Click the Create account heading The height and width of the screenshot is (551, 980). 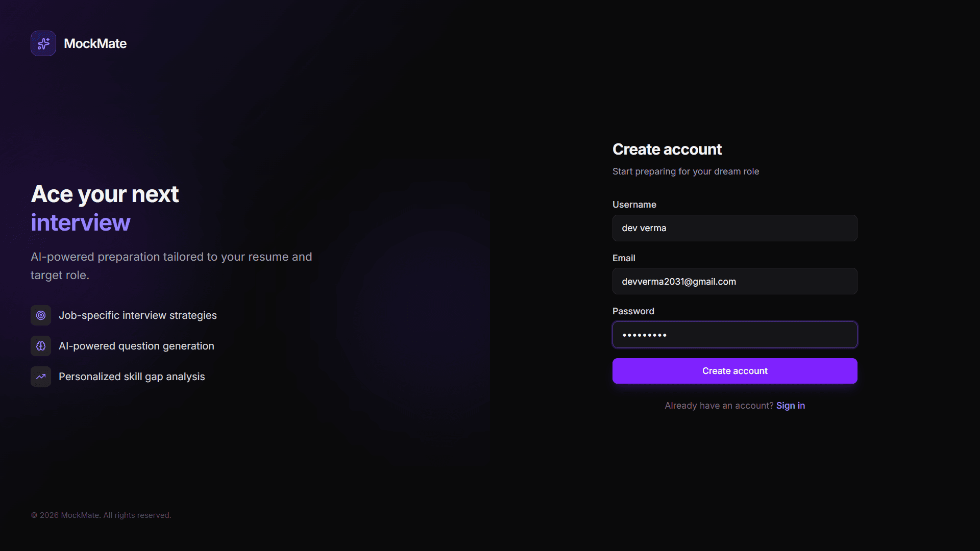pyautogui.click(x=667, y=149)
